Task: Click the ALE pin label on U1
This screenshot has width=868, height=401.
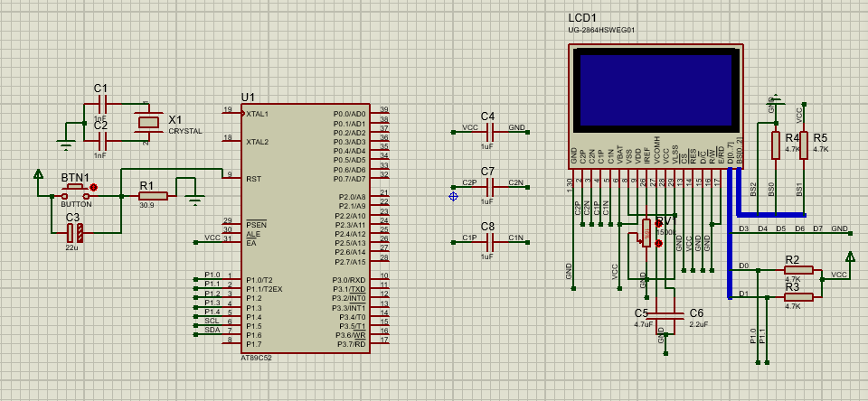Action: click(252, 234)
